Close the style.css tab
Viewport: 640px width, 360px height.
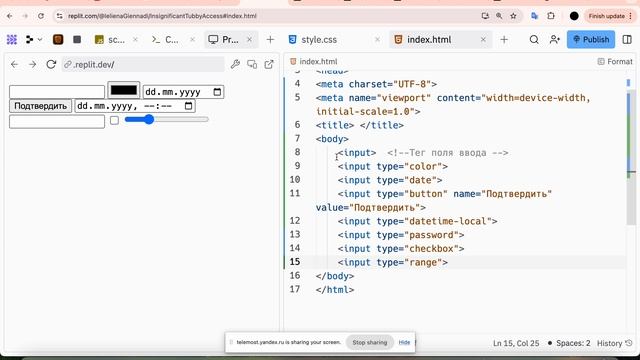click(378, 40)
